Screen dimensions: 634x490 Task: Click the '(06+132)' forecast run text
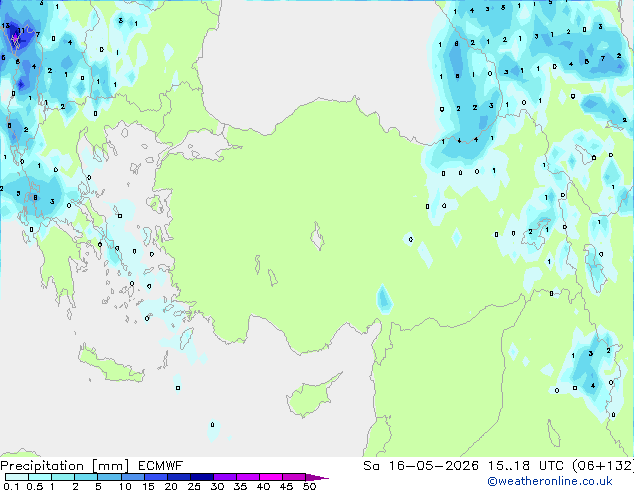[x=603, y=466]
